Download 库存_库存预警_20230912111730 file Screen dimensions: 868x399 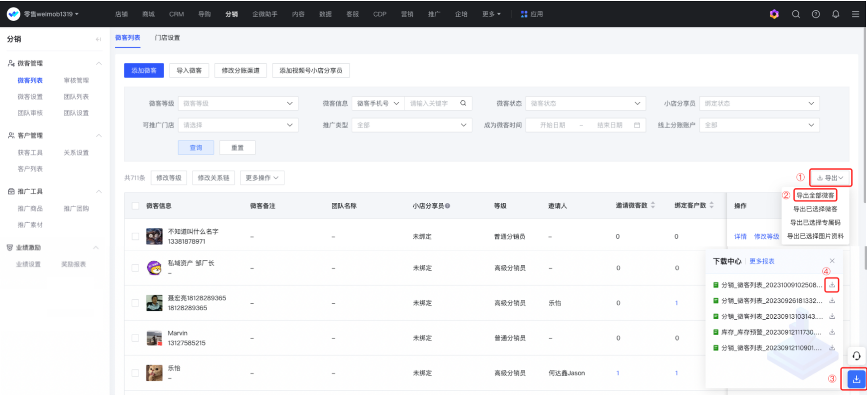click(832, 332)
